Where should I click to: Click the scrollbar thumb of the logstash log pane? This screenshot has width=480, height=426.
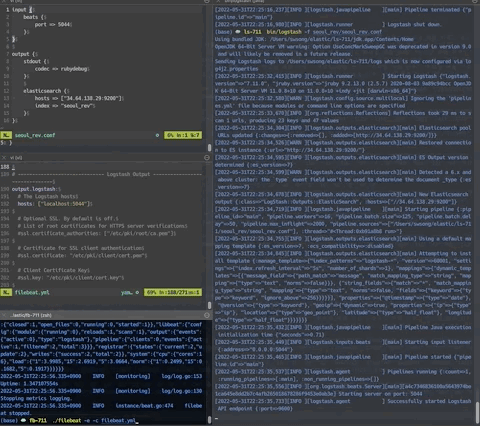(477, 412)
